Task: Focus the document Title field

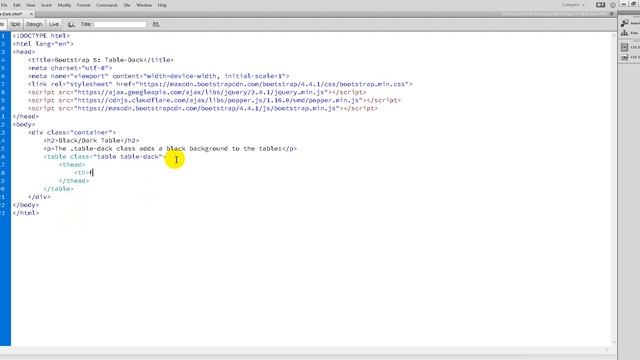Action: (120, 24)
